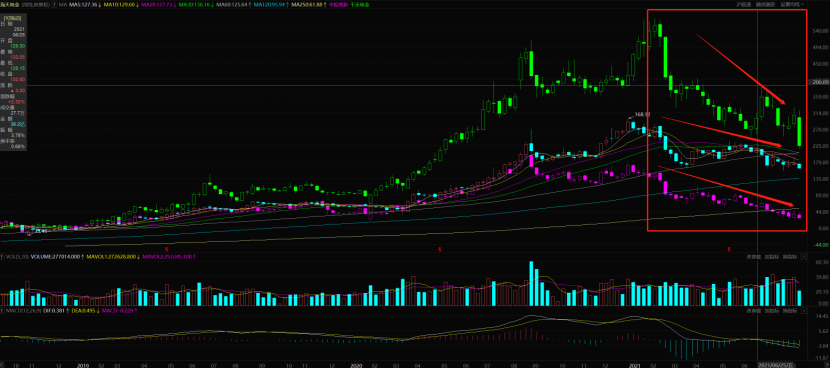830x369 pixels.
Task: Click the 2019 label on the time axis
Action: [83, 365]
